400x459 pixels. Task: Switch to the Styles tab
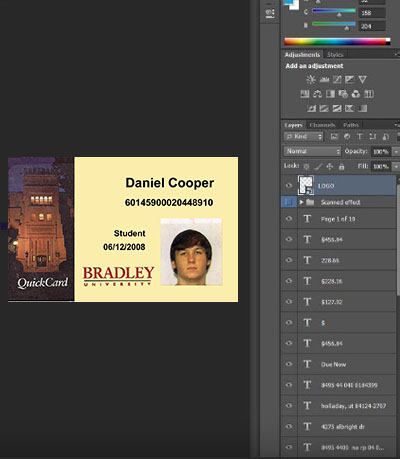[x=335, y=55]
